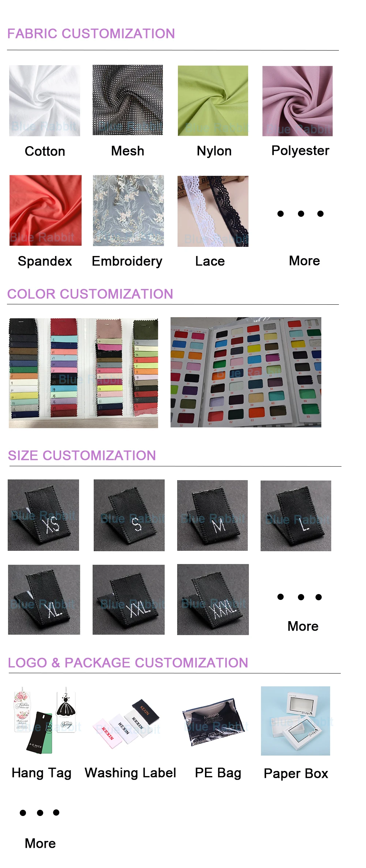Click the Washing Label text
The image size is (366, 868).
tap(130, 773)
